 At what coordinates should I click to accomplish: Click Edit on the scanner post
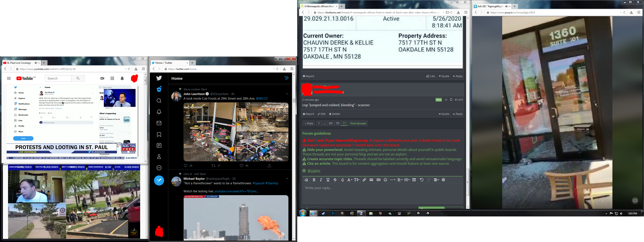(322, 114)
